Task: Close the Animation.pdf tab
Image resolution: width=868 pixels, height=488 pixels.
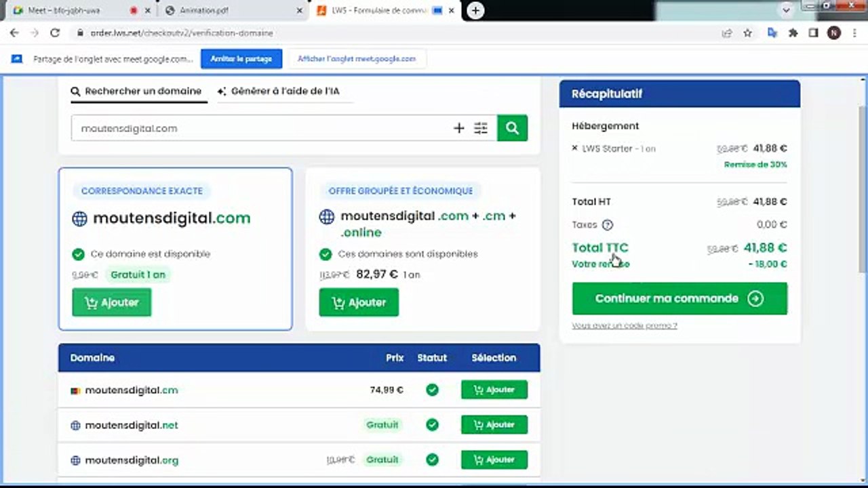Action: click(300, 11)
